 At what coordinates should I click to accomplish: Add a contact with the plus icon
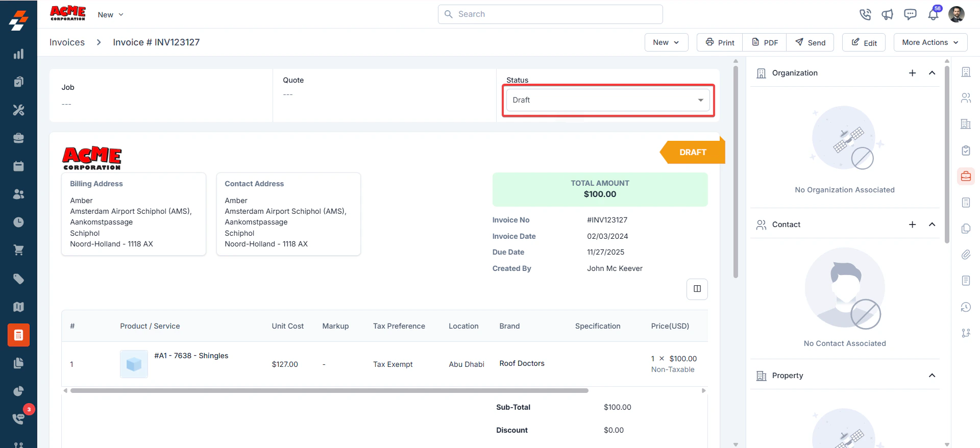tap(913, 225)
